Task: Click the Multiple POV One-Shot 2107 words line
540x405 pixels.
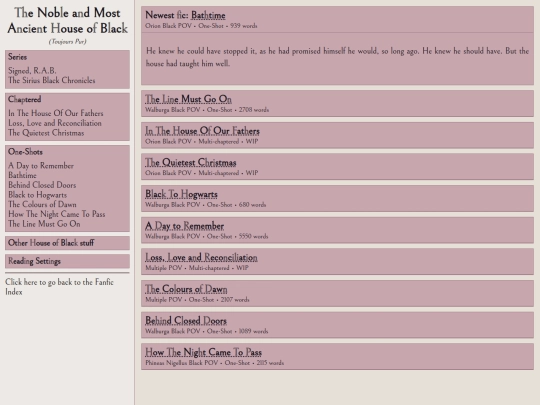Action: pos(197,300)
